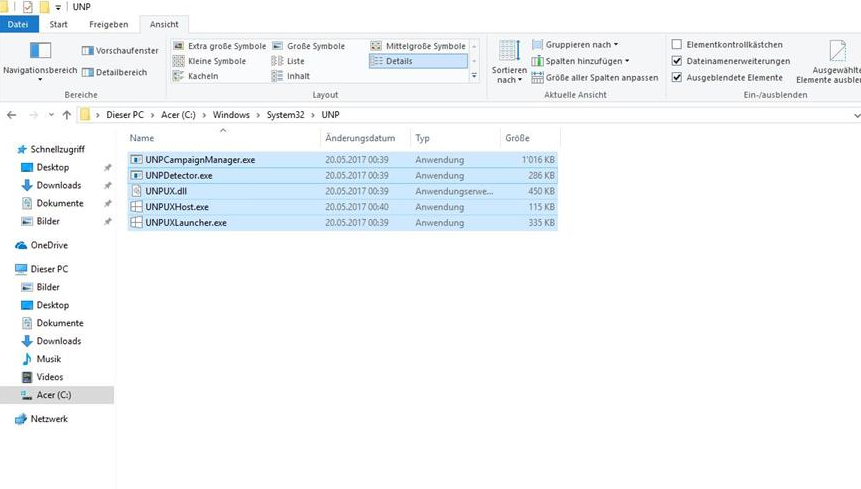Click the OneDrive cloud icon in sidebar
The width and height of the screenshot is (861, 489).
[22, 245]
